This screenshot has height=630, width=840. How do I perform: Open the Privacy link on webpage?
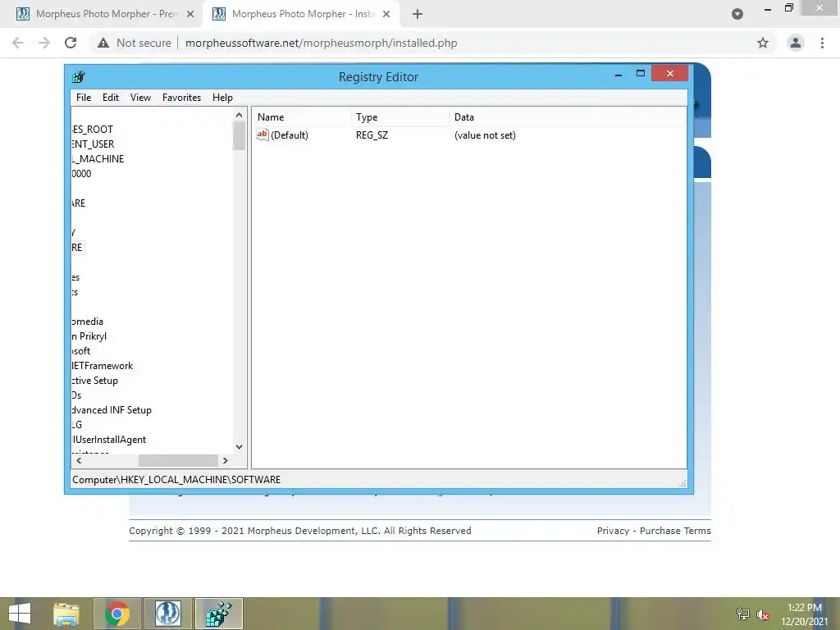613,531
